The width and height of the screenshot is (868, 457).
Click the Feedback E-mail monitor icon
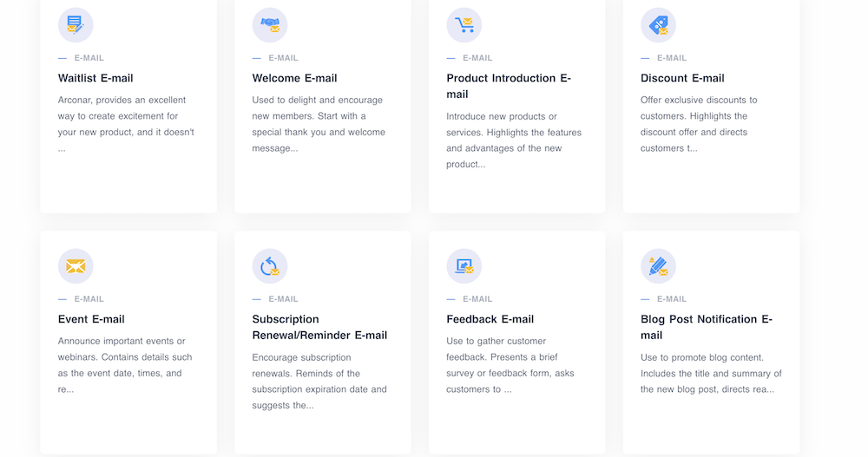(464, 266)
